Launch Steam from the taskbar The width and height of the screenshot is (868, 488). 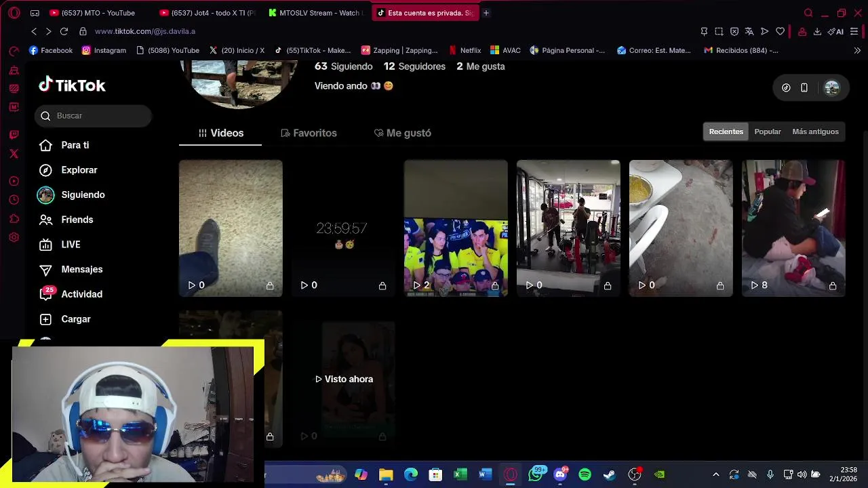tap(610, 474)
